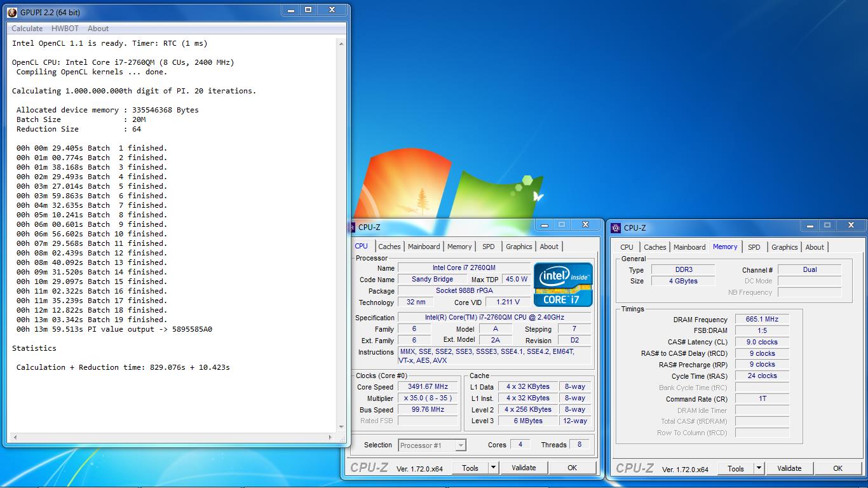The image size is (868, 488).
Task: Click the Level 3 cache 6 MBytes value
Action: click(528, 421)
